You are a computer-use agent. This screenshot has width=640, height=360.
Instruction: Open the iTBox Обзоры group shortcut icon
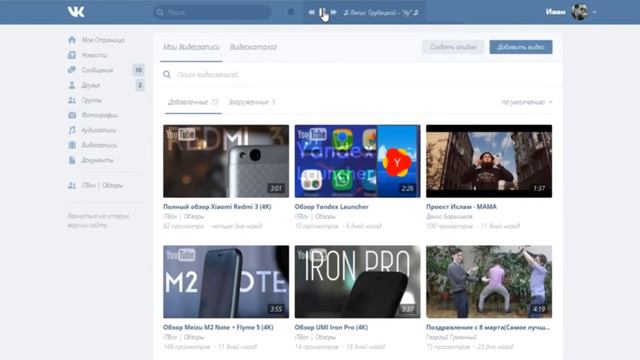click(x=72, y=185)
